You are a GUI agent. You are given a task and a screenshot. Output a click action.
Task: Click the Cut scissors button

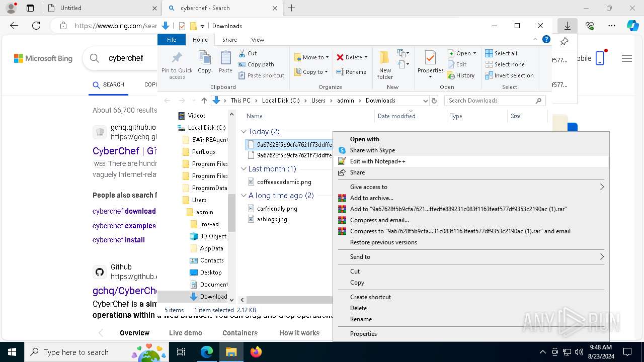(248, 53)
